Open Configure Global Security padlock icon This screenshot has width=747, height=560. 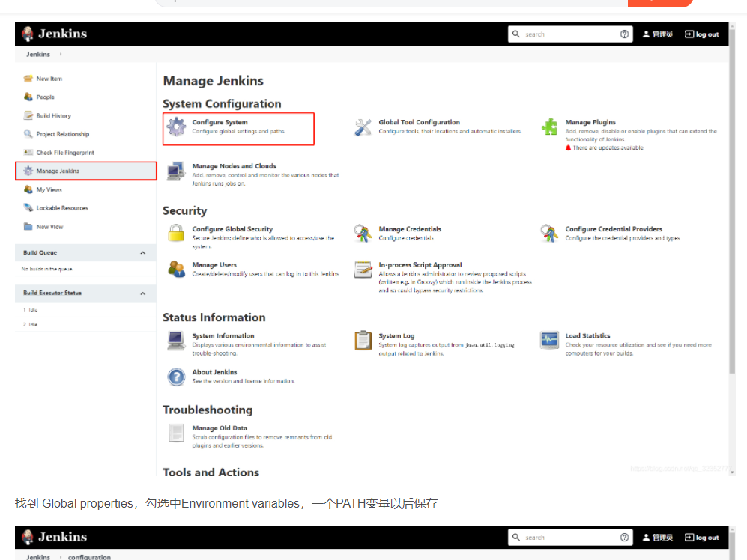pos(176,234)
